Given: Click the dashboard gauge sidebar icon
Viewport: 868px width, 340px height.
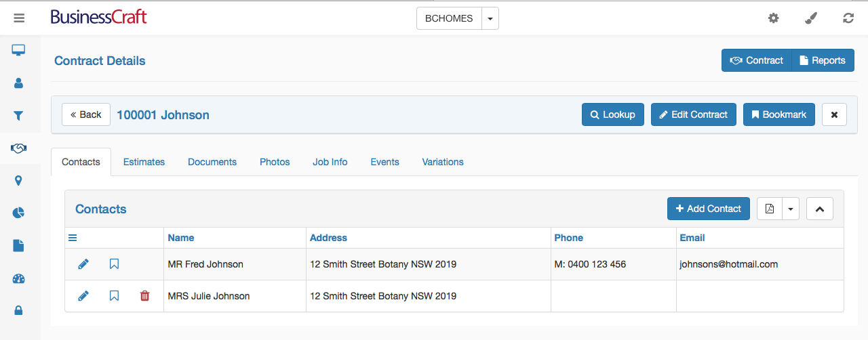Looking at the screenshot, I should (18, 278).
